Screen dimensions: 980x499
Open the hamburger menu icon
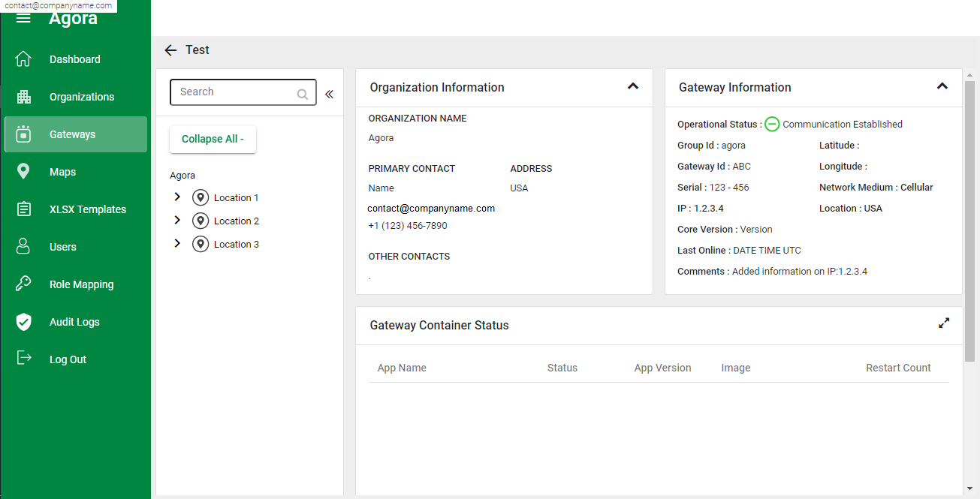[x=23, y=18]
